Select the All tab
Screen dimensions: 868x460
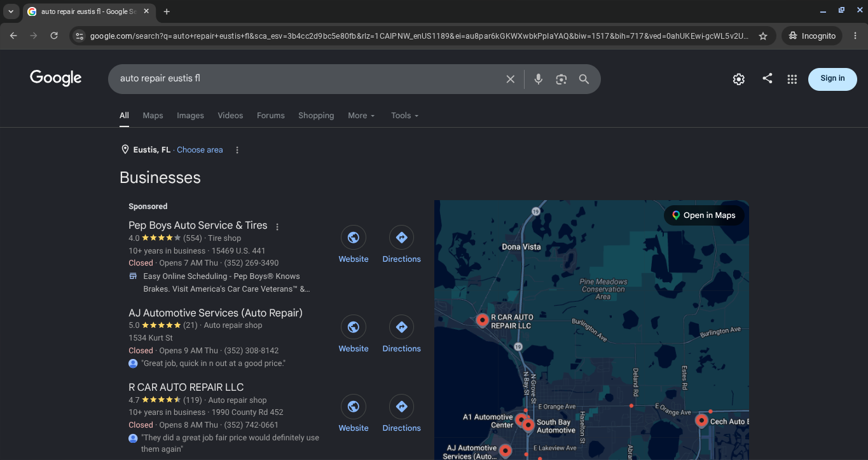coord(124,116)
